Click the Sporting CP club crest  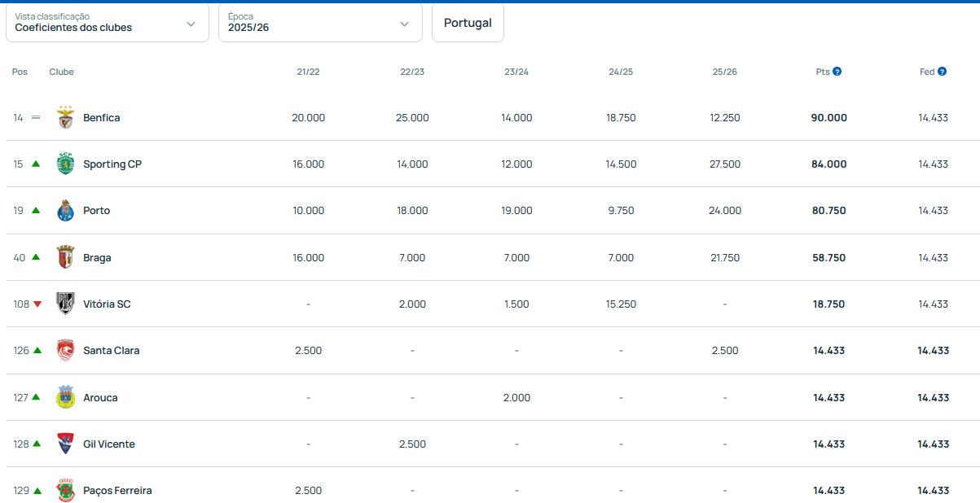tap(65, 164)
